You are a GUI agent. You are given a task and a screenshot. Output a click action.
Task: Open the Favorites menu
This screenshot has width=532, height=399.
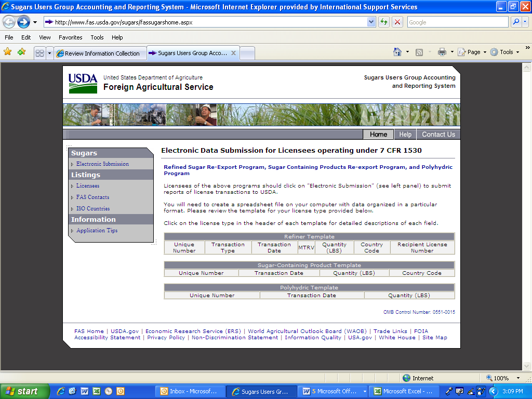click(70, 37)
